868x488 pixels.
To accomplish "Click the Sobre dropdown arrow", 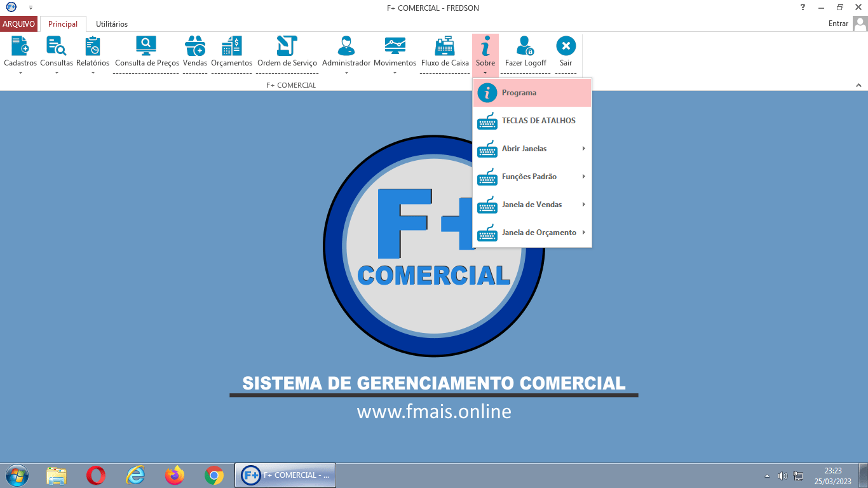I will [485, 72].
